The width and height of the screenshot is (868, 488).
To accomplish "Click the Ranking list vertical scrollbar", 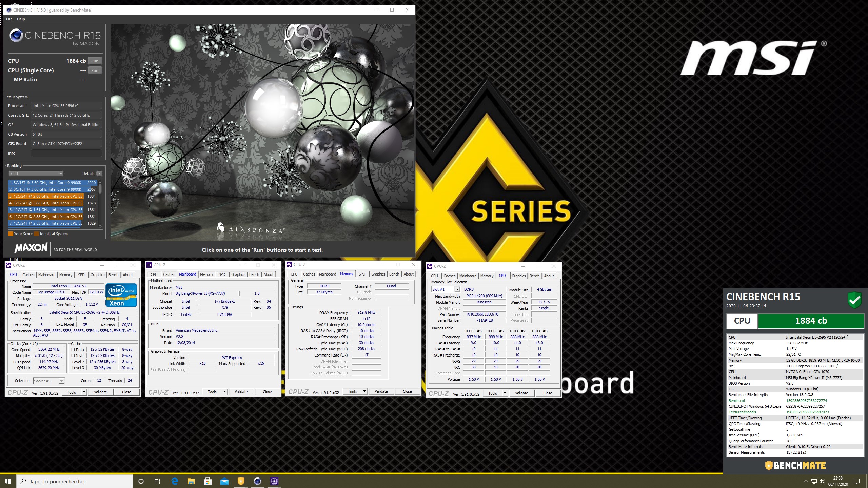I will pos(100,203).
